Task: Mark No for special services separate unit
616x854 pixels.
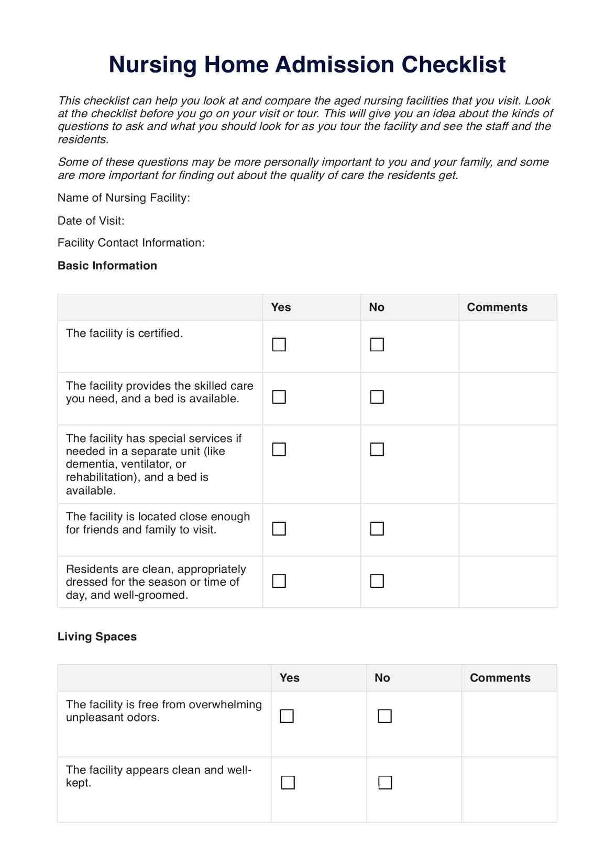Action: coord(377,450)
